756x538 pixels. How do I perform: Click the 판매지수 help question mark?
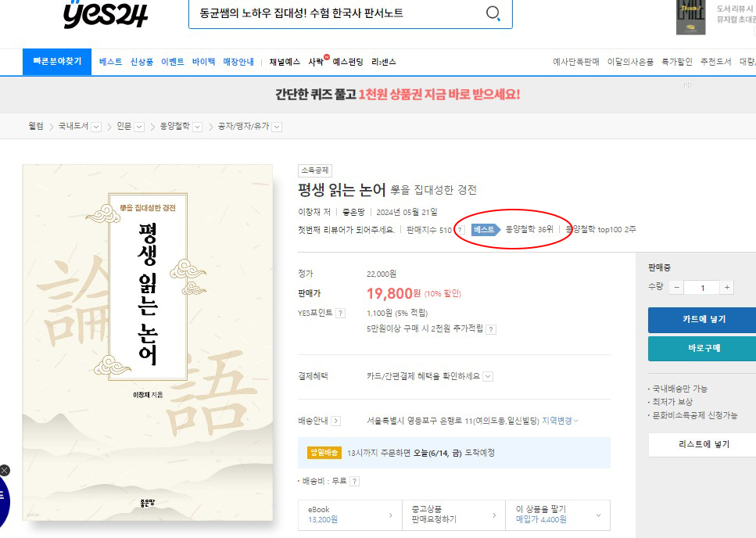[x=461, y=230]
